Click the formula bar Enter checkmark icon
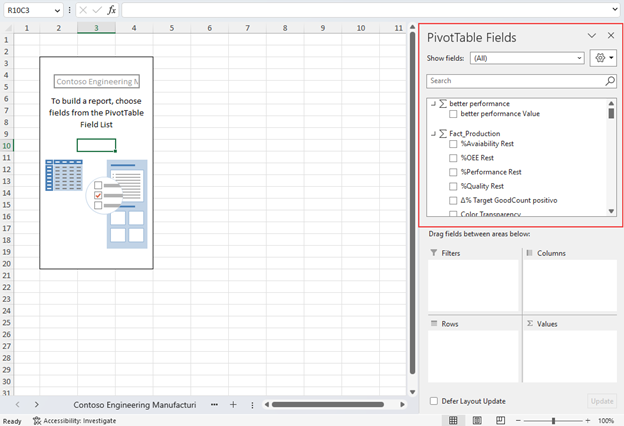Viewport: 624px width, 426px height. point(97,10)
